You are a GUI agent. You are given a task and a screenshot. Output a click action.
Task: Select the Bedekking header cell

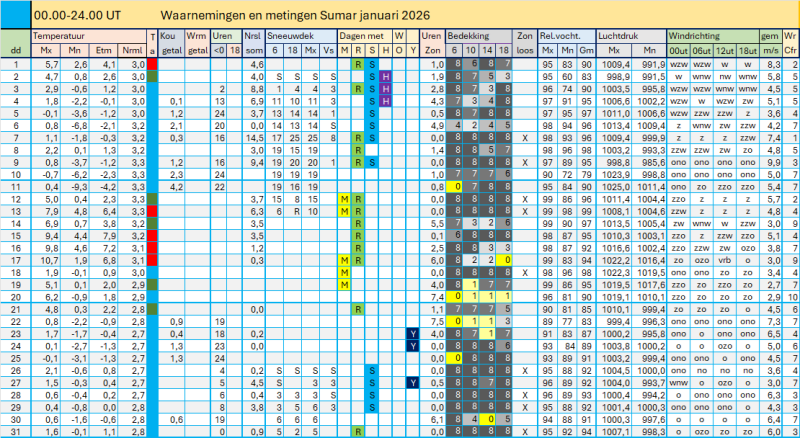[479, 36]
